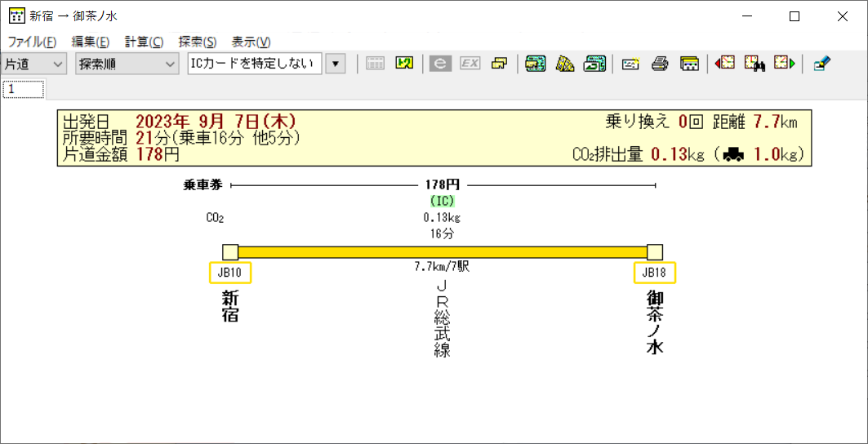Open the 探索(S) menu
The height and width of the screenshot is (444, 868).
point(197,42)
